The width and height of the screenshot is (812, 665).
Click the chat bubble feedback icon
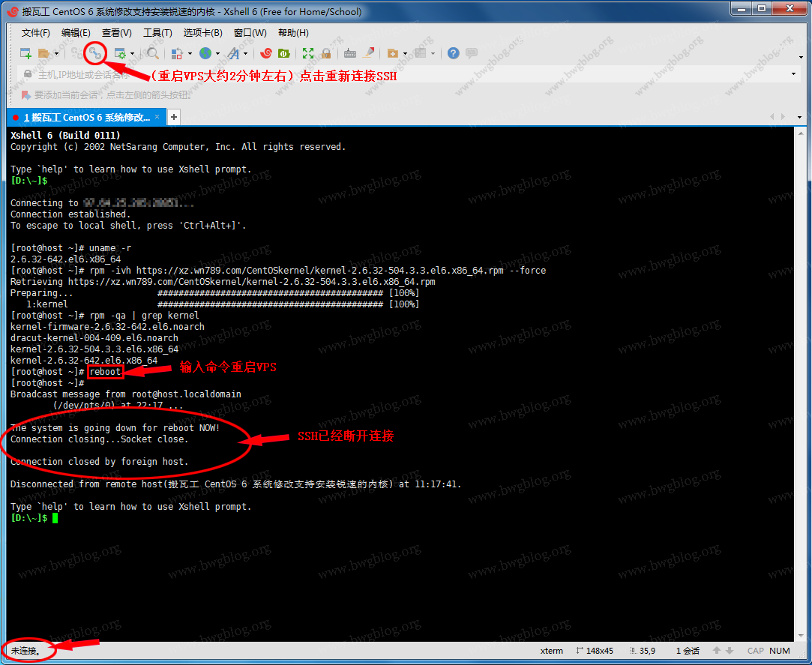472,52
